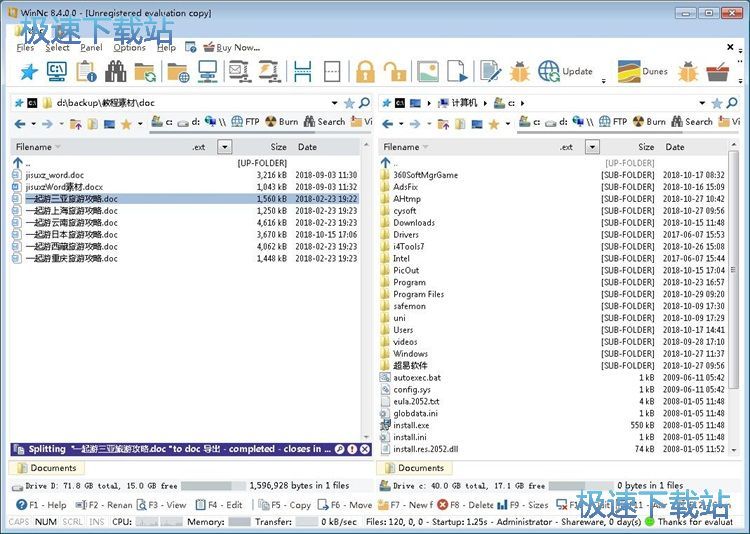
Task: Open the Panel menu
Action: point(91,47)
